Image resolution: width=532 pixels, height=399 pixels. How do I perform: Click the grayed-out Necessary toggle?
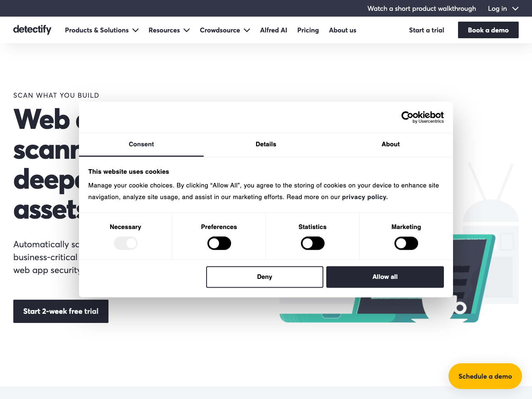[x=126, y=243]
